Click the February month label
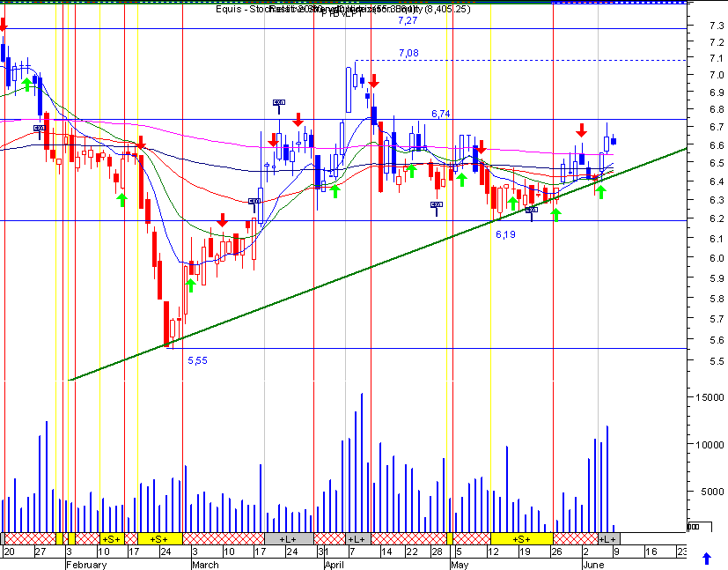This screenshot has height=570, width=728. click(x=86, y=565)
